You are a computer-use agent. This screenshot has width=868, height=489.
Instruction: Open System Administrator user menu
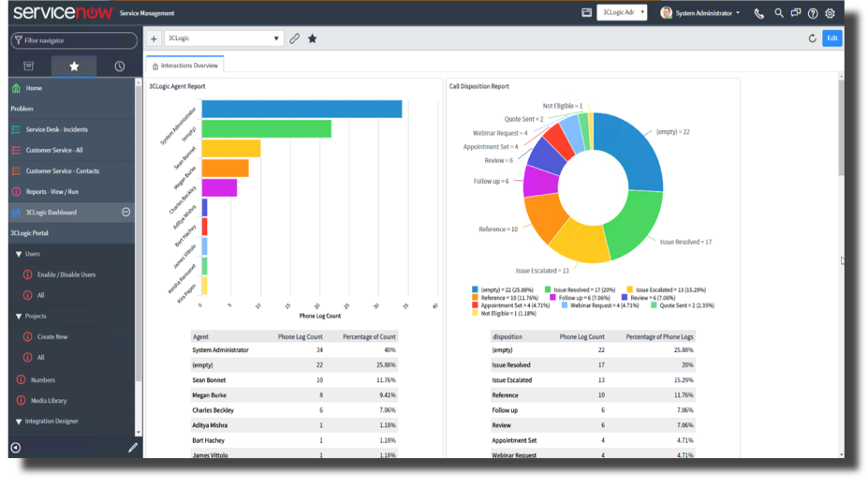pyautogui.click(x=699, y=13)
